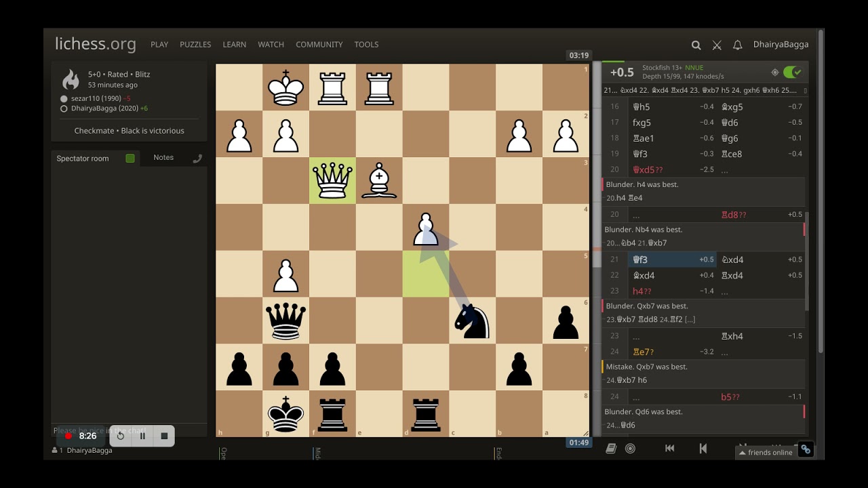Viewport: 868px width, 488px height.
Task: Open the challenges crossed-swords icon
Action: (717, 45)
